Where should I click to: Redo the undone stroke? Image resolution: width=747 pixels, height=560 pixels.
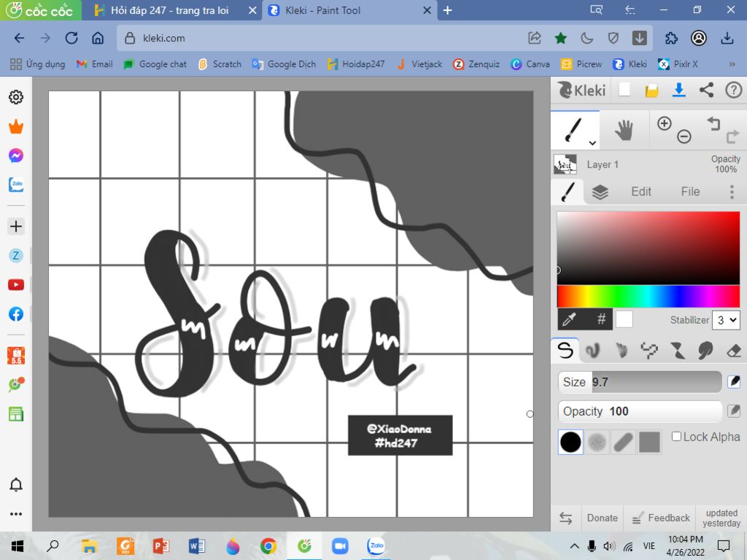(732, 136)
